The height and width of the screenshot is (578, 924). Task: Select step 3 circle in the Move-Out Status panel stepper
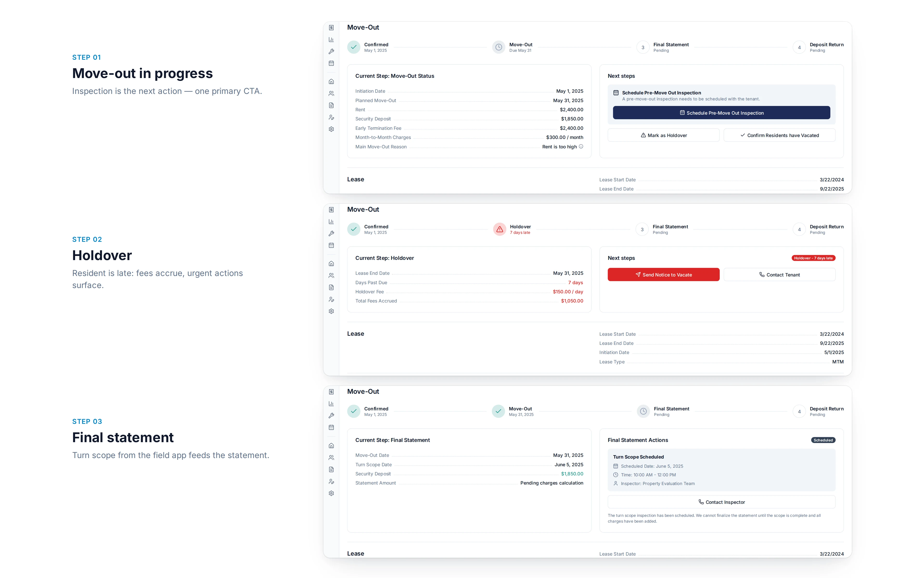point(643,47)
